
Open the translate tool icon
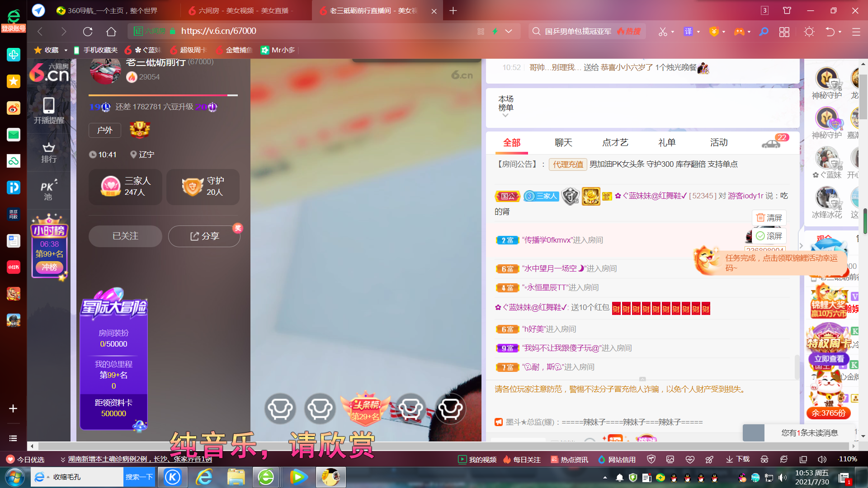pos(688,31)
